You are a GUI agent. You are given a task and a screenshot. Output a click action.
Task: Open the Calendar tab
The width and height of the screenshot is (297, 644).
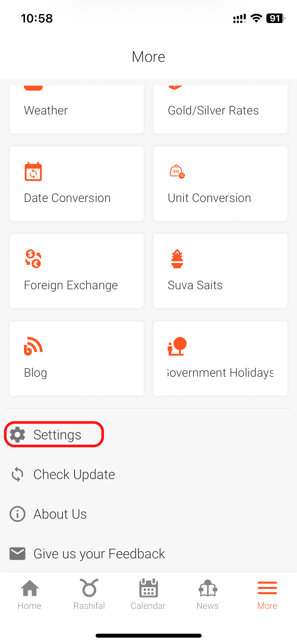[148, 594]
